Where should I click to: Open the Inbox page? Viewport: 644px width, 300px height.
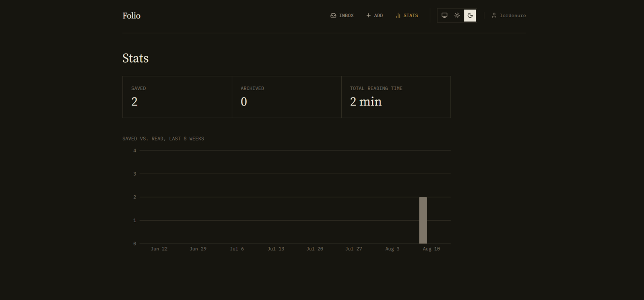click(x=342, y=15)
